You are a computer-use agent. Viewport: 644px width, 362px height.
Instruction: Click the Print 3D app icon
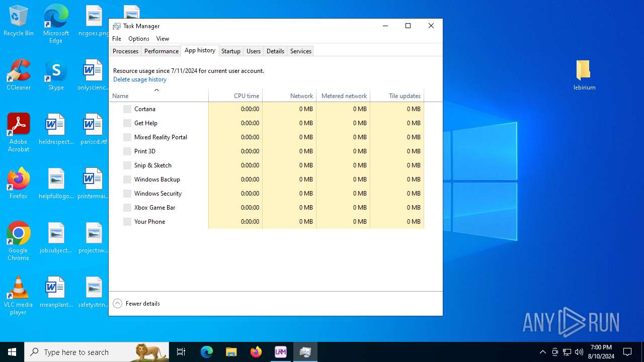(x=127, y=151)
